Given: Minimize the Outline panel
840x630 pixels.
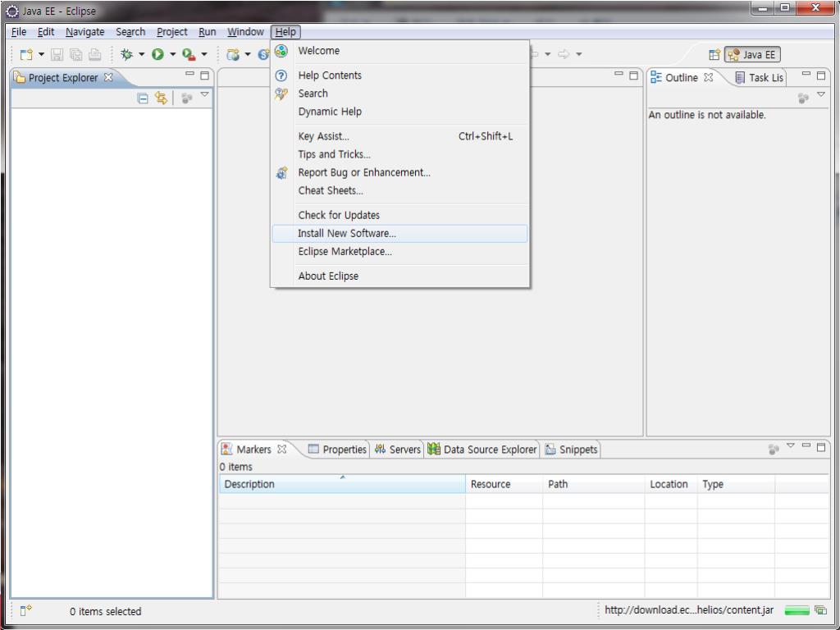Looking at the screenshot, I should 806,73.
